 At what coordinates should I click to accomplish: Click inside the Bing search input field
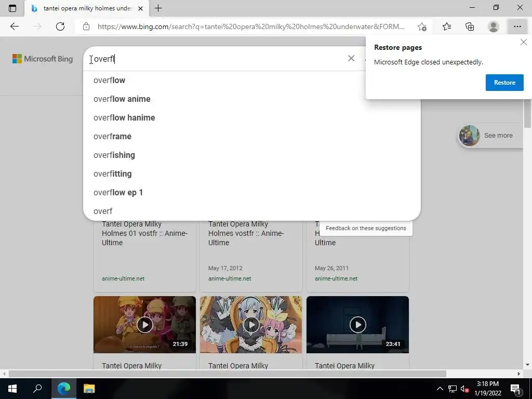coord(217,59)
